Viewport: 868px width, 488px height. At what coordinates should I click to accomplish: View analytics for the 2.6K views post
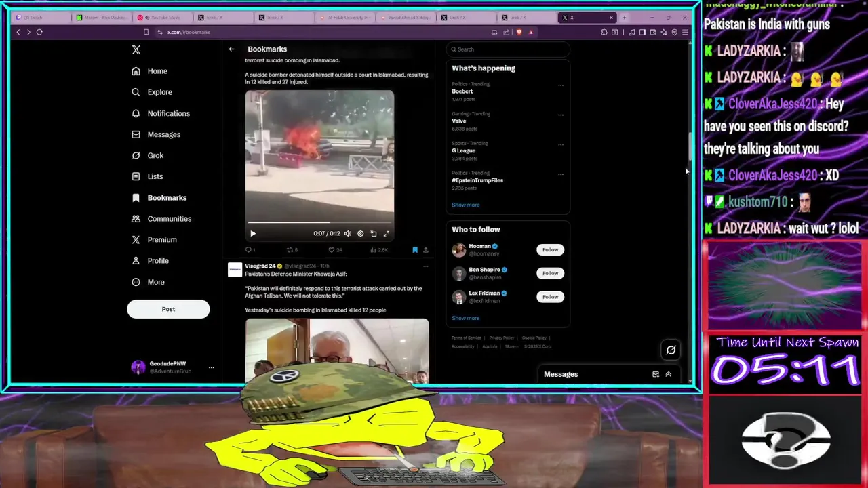pos(378,250)
